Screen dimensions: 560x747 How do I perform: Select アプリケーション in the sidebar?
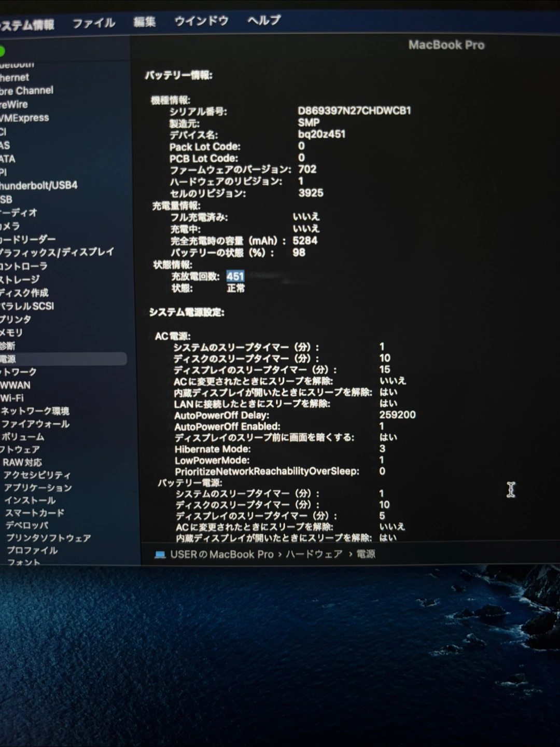point(38,488)
